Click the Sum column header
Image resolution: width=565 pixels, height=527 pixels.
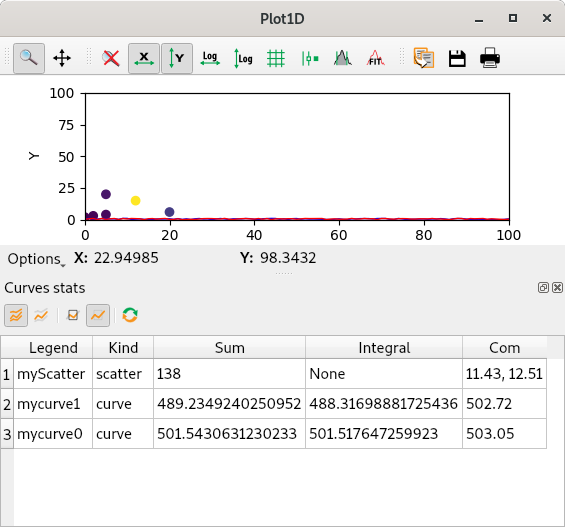(230, 348)
